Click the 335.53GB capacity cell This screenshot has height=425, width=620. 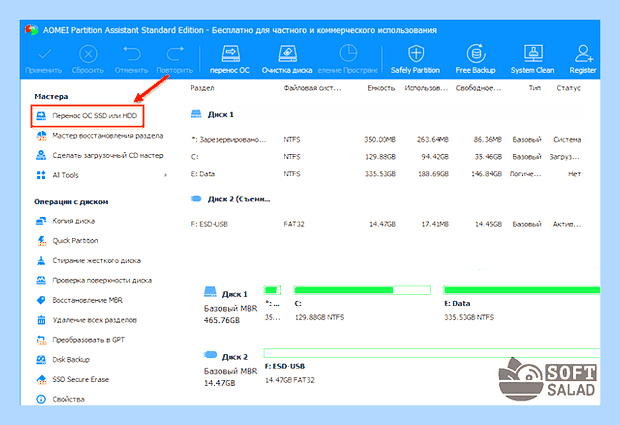coord(380,174)
